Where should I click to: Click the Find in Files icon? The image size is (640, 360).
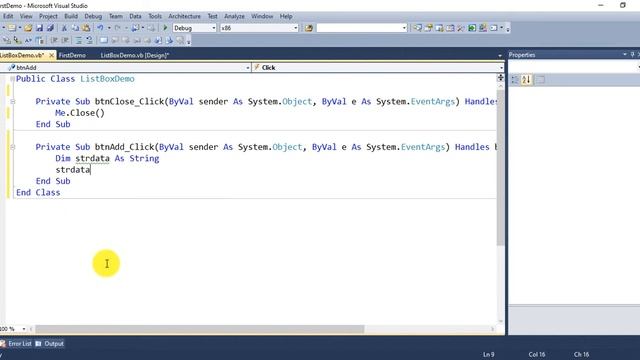[x=309, y=28]
